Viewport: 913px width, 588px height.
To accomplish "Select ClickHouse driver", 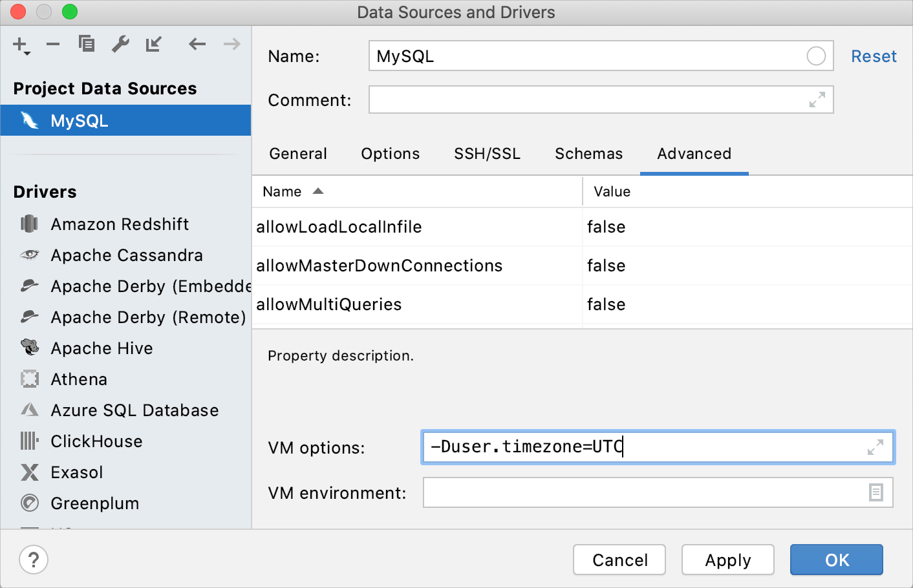I will coord(125,441).
